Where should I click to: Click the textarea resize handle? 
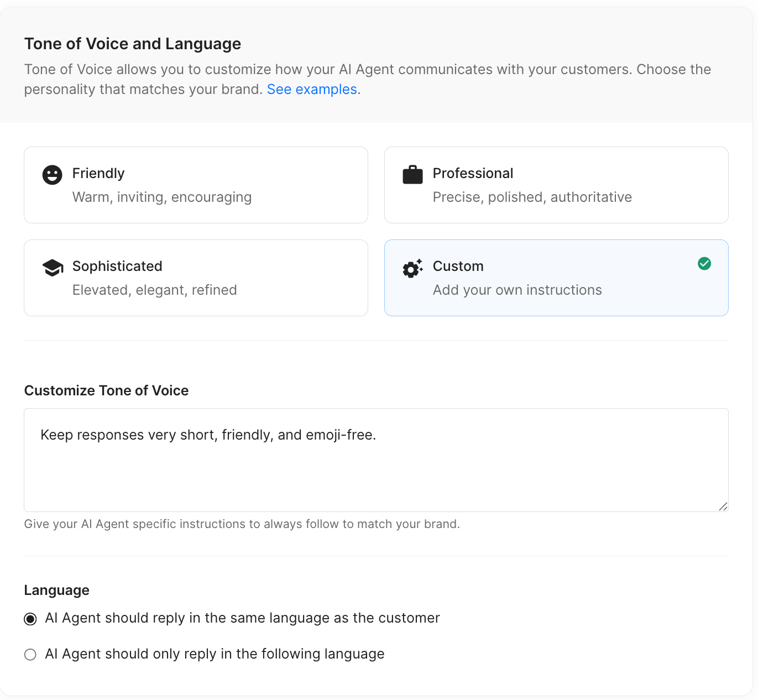click(723, 506)
